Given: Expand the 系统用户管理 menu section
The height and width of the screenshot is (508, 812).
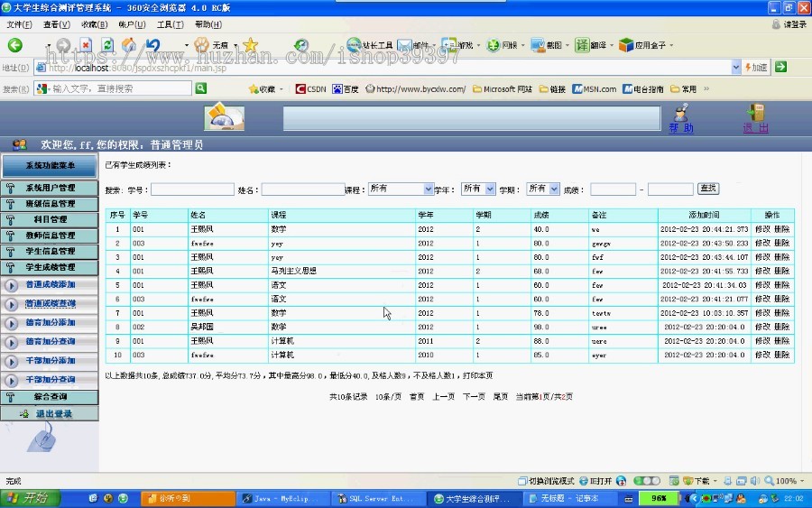Looking at the screenshot, I should click(50, 188).
